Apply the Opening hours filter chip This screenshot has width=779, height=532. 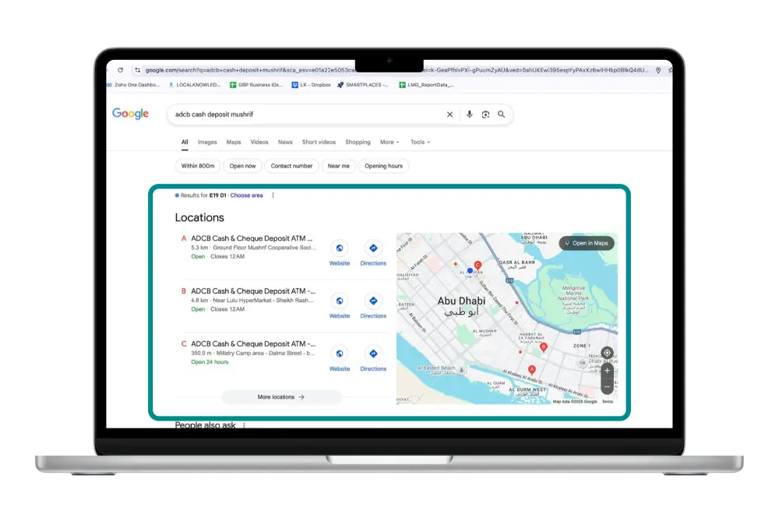[383, 166]
